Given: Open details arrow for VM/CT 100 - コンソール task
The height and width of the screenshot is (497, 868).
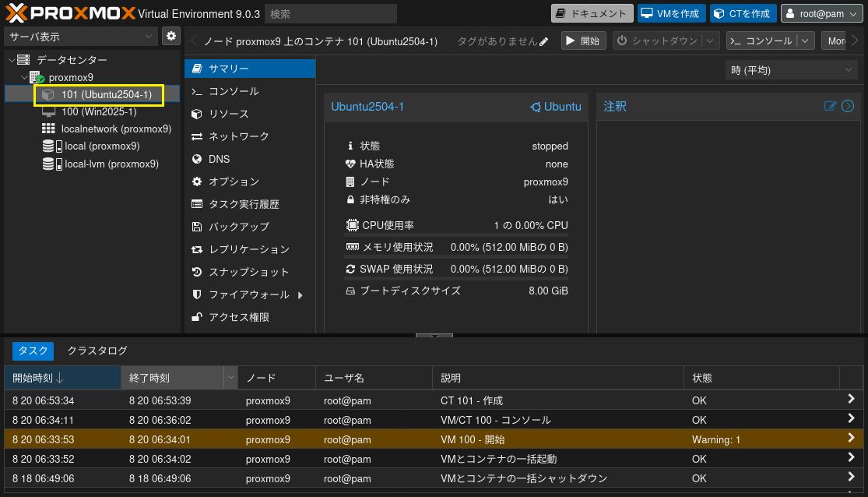Looking at the screenshot, I should point(851,418).
